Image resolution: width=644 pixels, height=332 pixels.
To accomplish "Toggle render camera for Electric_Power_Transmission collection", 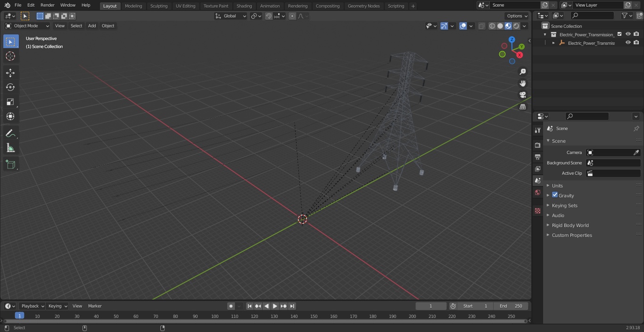I will pyautogui.click(x=636, y=34).
